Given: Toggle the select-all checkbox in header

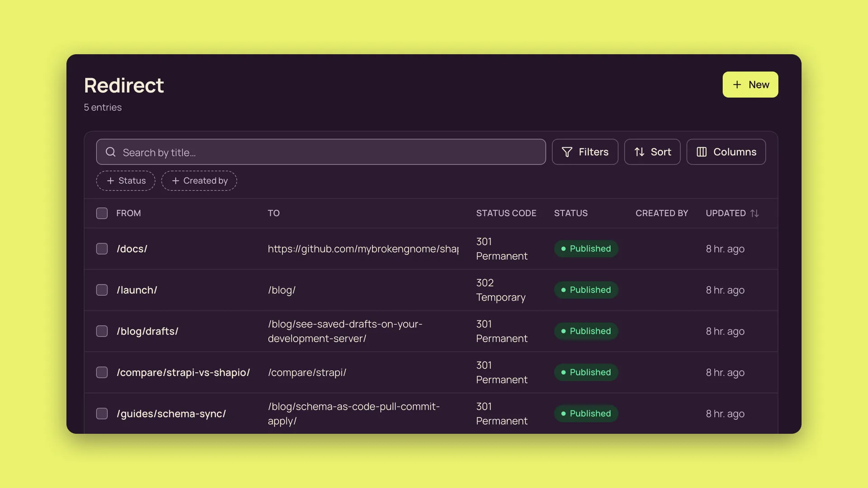Looking at the screenshot, I should 102,213.
